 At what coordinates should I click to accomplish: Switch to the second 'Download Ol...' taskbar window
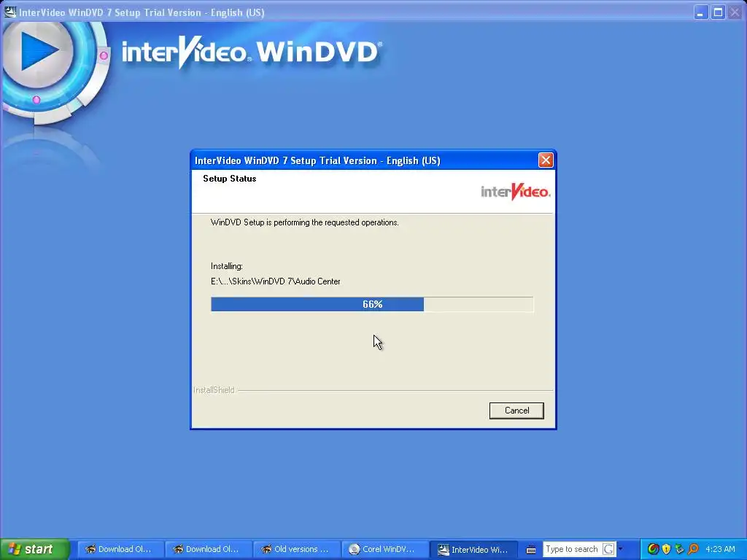click(208, 549)
